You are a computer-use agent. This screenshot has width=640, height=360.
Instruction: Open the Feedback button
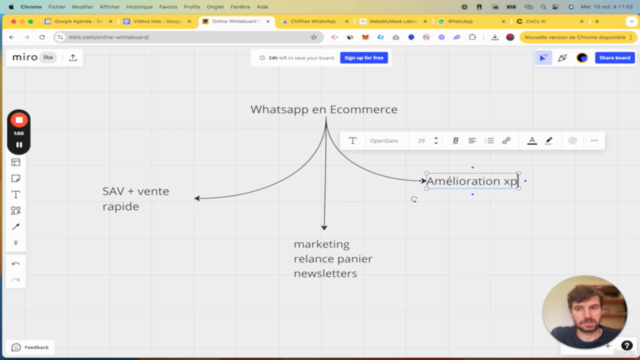point(31,347)
